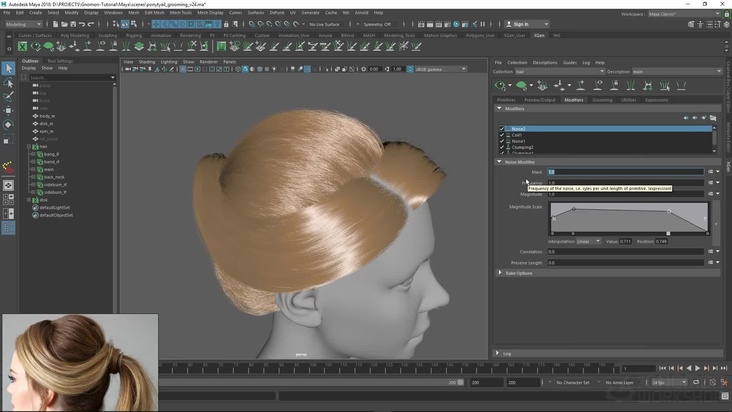Image resolution: width=732 pixels, height=412 pixels.
Task: Select the arrow Select tool in toolbox
Action: [8, 69]
